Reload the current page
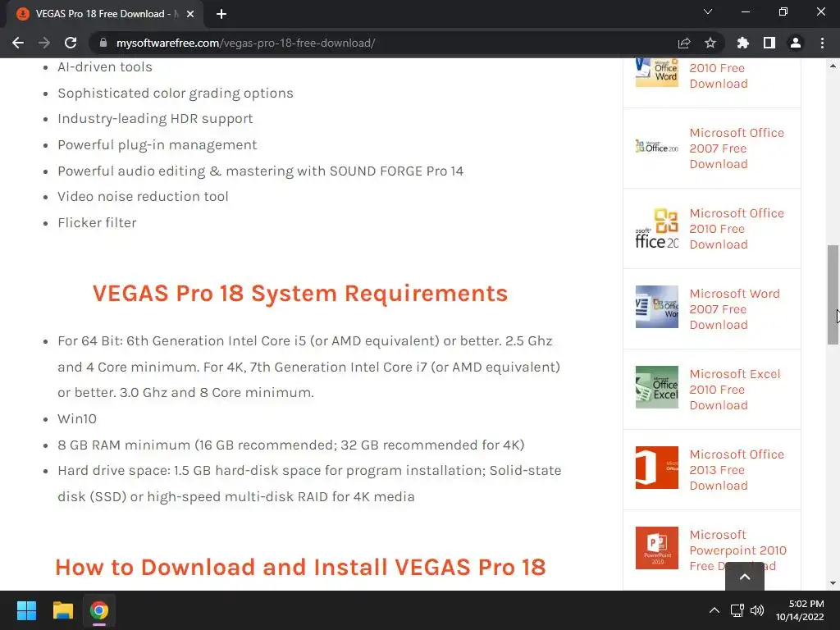This screenshot has height=630, width=840. pyautogui.click(x=71, y=43)
